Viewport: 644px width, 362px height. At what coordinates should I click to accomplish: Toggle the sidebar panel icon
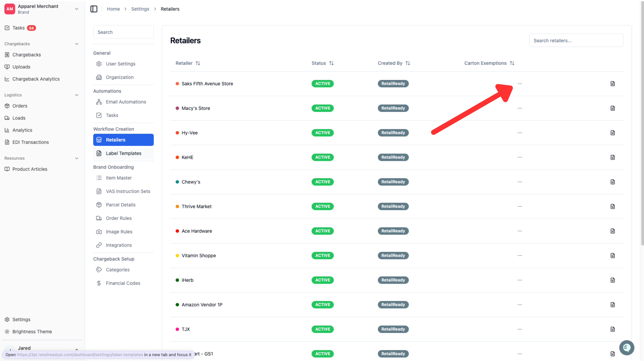(x=94, y=9)
